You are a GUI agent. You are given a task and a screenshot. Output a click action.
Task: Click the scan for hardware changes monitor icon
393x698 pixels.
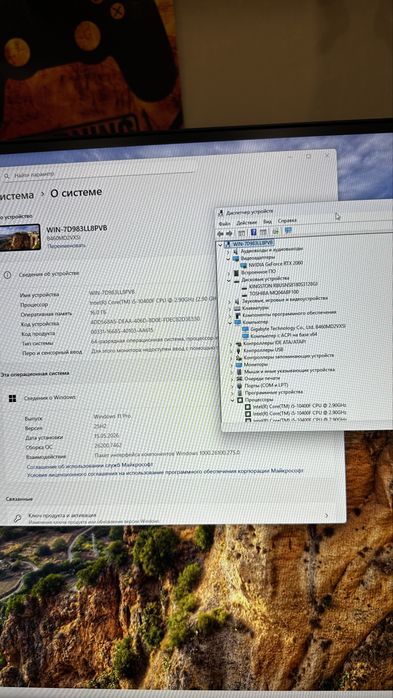[288, 231]
